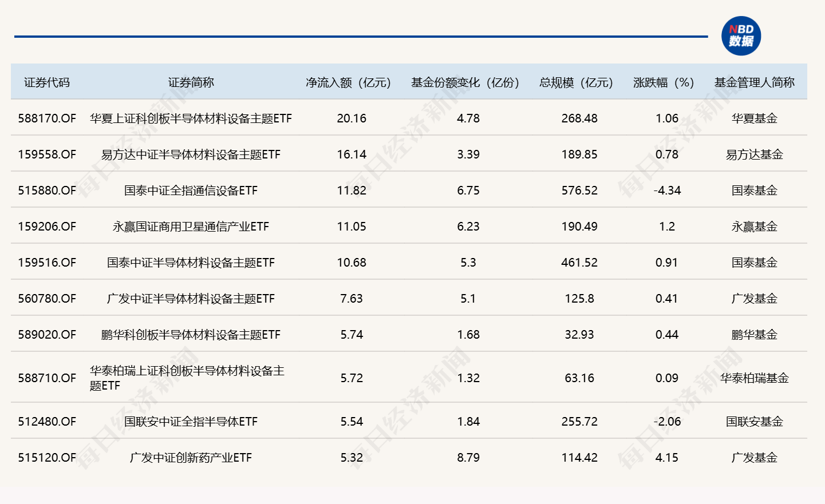Viewport: 825px width, 504px height.
Task: Click price change value 4.15
Action: click(667, 458)
